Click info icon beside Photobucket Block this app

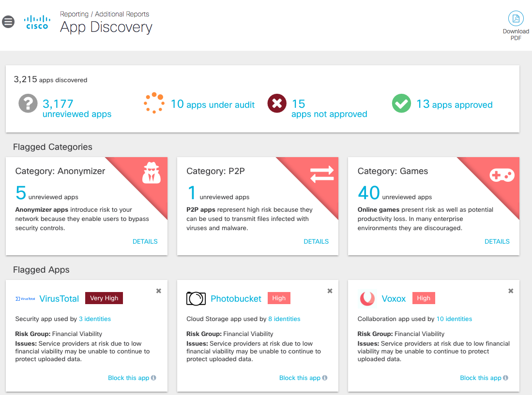(325, 378)
